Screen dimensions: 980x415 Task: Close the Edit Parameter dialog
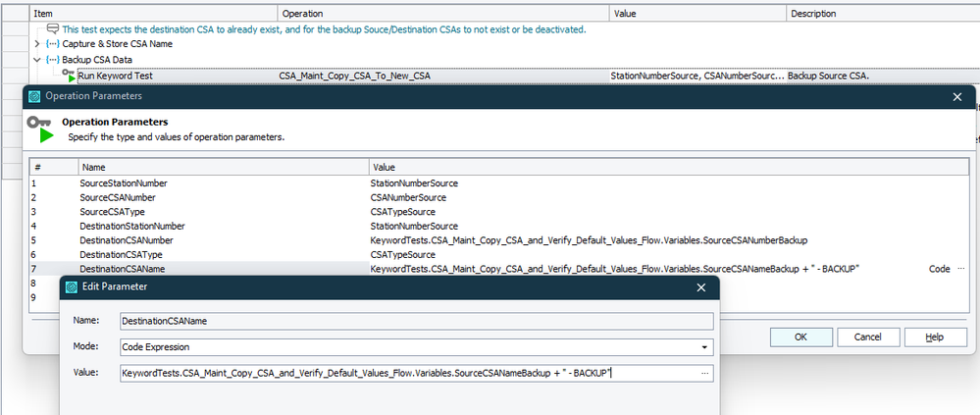699,287
